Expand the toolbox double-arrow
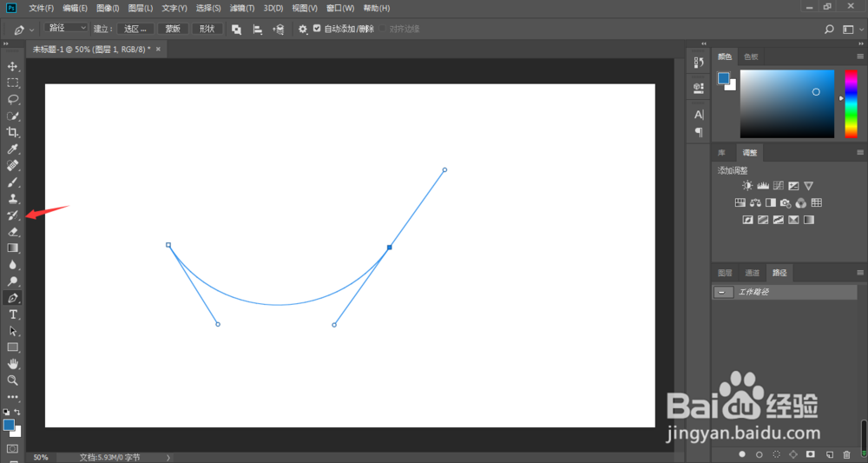This screenshot has width=868, height=463. pyautogui.click(x=6, y=43)
